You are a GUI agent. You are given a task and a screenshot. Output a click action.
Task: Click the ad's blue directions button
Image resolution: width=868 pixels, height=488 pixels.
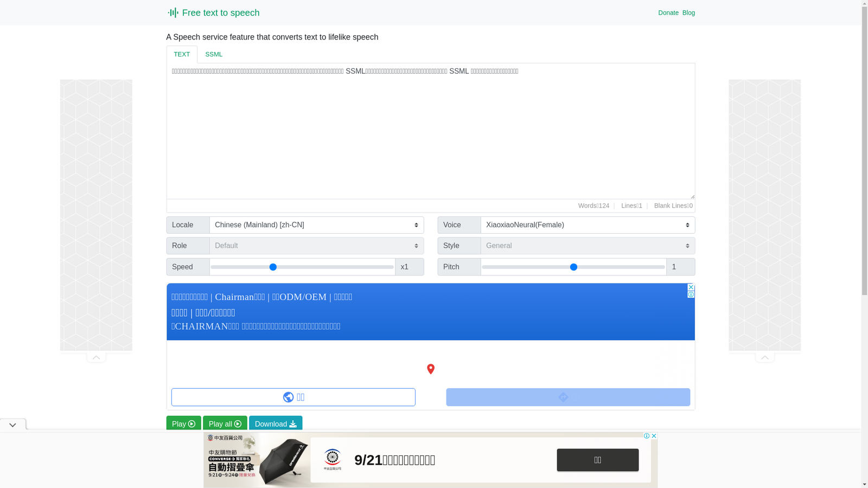click(x=568, y=397)
